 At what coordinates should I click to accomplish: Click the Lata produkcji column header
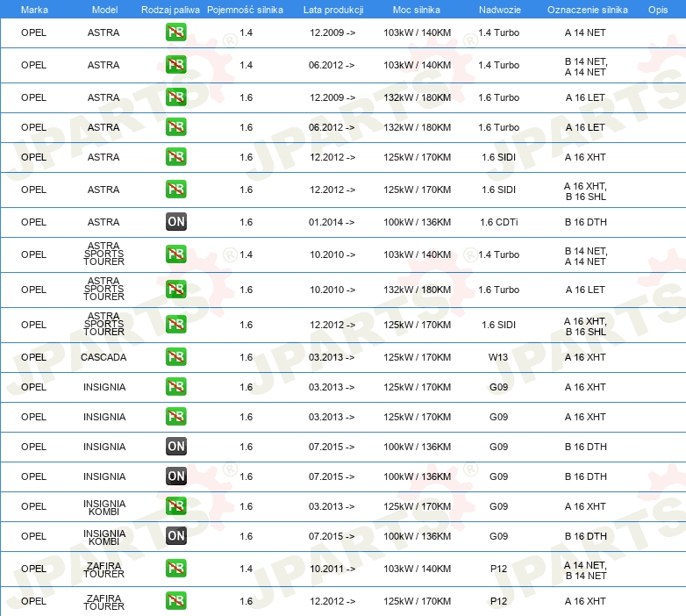(x=333, y=10)
